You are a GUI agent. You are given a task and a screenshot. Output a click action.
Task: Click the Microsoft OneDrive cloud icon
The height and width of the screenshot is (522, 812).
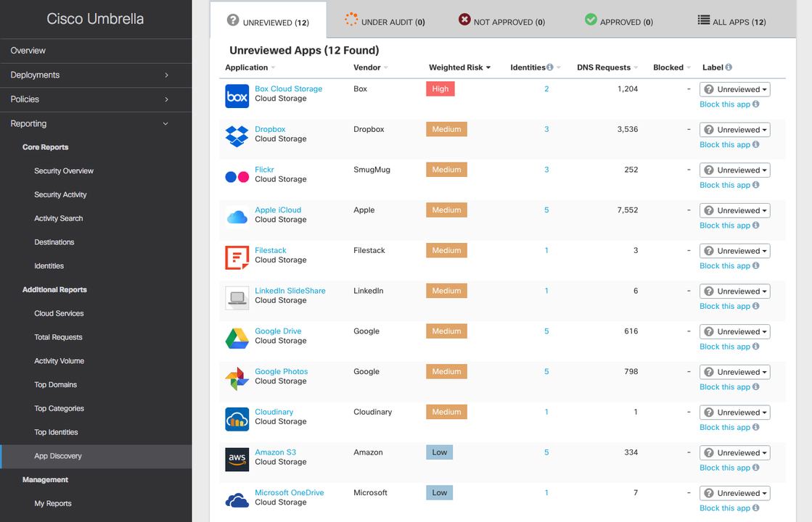point(237,500)
